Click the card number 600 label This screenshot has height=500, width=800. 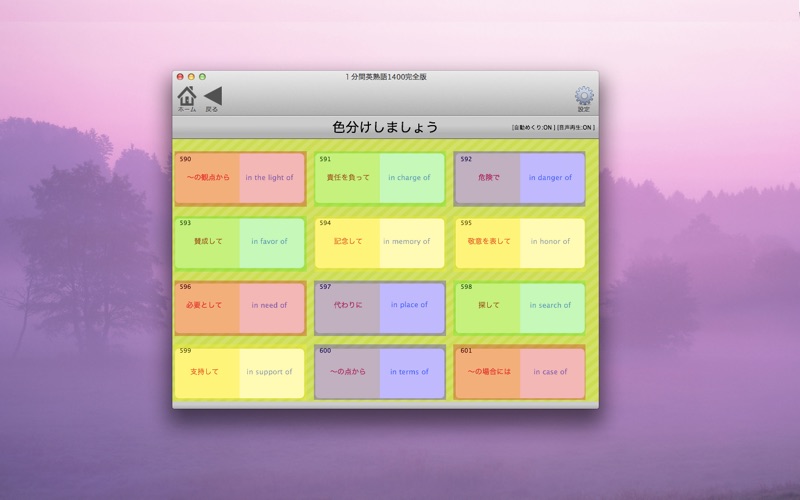click(x=325, y=351)
